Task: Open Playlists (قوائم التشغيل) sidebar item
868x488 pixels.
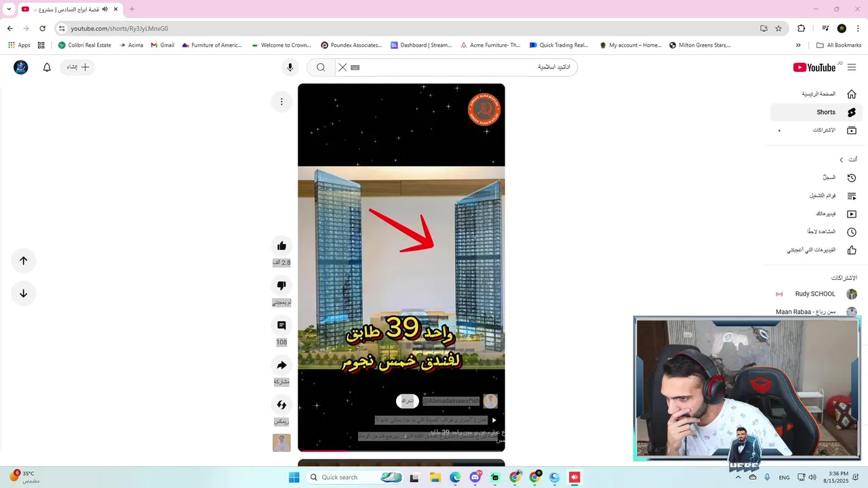Action: click(816, 196)
